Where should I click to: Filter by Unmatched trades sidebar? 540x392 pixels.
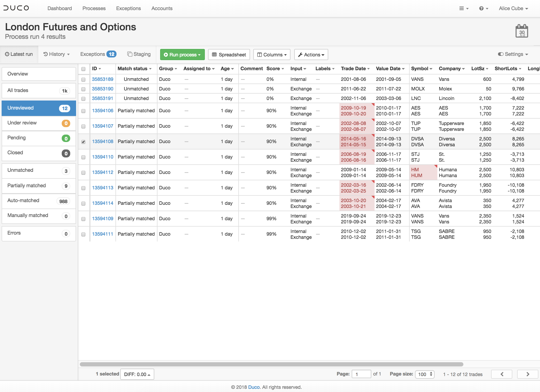39,170
